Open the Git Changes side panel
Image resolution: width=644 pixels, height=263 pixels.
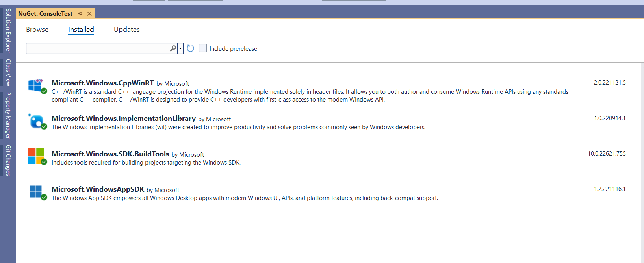click(8, 160)
